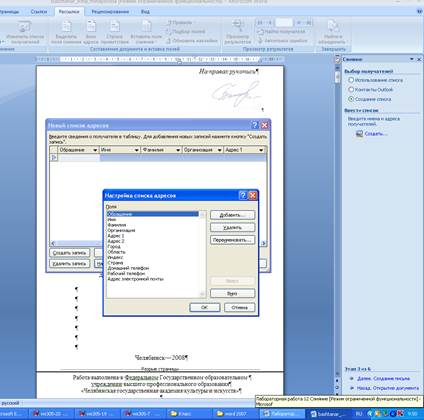424x420 pixels.
Task: Select the Адрес электронной почты field
Action: [135, 279]
